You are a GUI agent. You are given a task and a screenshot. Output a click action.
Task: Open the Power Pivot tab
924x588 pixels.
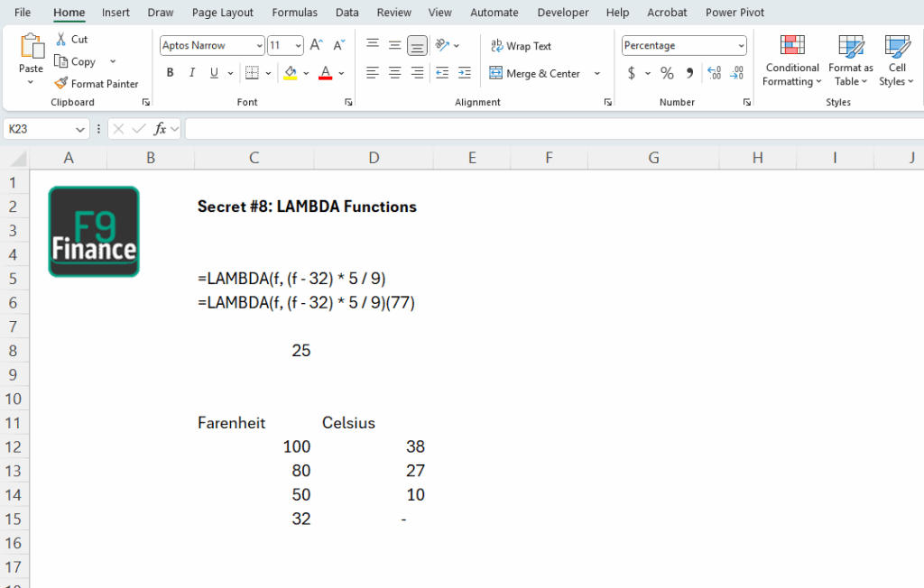735,12
